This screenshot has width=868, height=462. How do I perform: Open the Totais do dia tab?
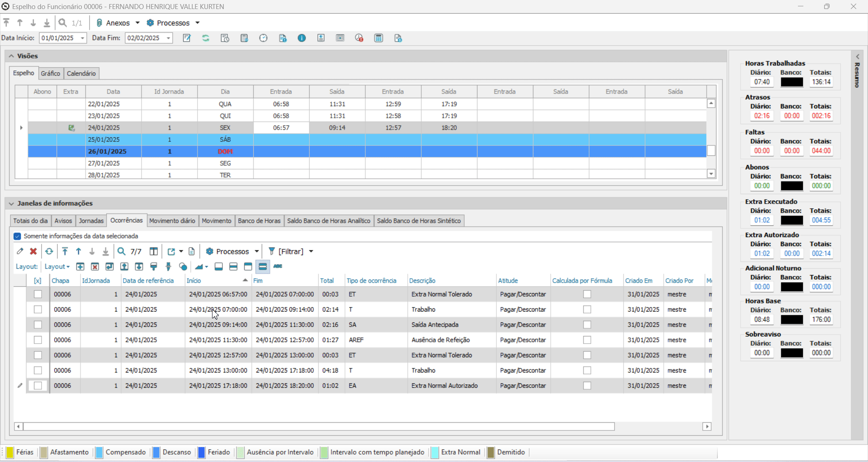tap(30, 221)
